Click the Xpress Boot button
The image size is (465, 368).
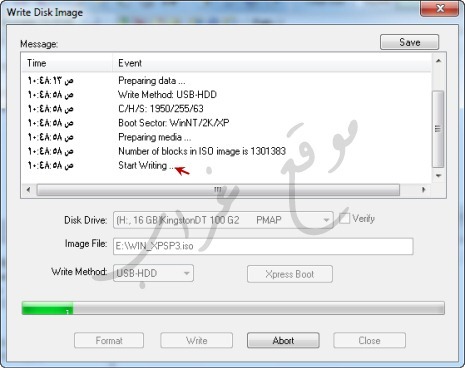coord(290,274)
